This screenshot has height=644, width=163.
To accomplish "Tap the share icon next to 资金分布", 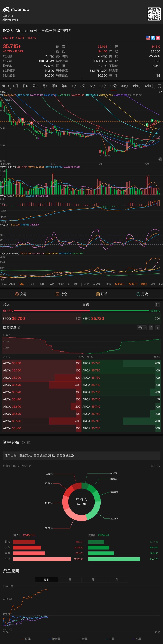I will pyautogui.click(x=29, y=442).
